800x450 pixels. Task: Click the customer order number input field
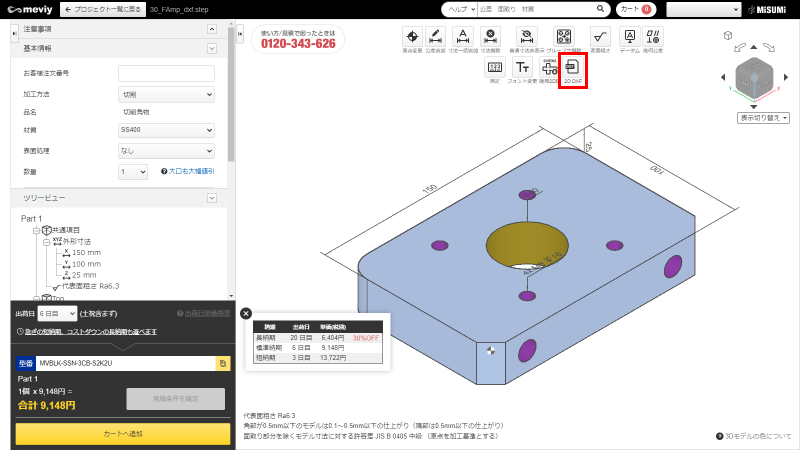click(x=166, y=73)
